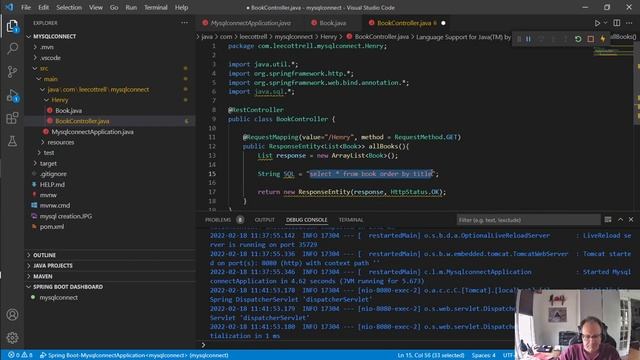Split the editor to the right

[617, 23]
